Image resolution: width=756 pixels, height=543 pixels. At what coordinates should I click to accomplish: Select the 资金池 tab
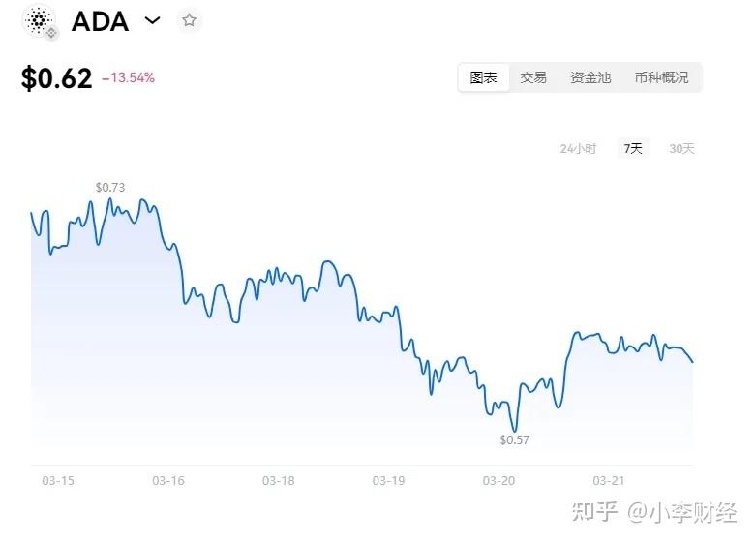[x=590, y=77]
